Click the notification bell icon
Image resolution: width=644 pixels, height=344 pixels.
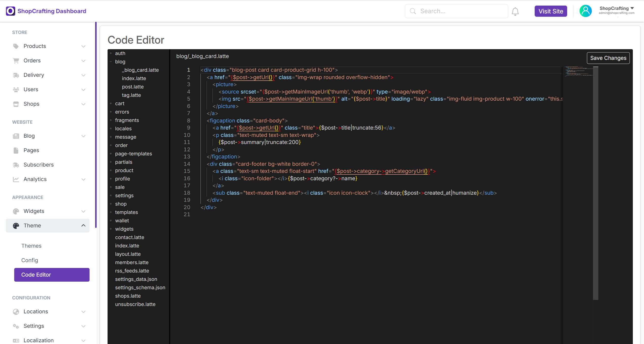(x=515, y=11)
